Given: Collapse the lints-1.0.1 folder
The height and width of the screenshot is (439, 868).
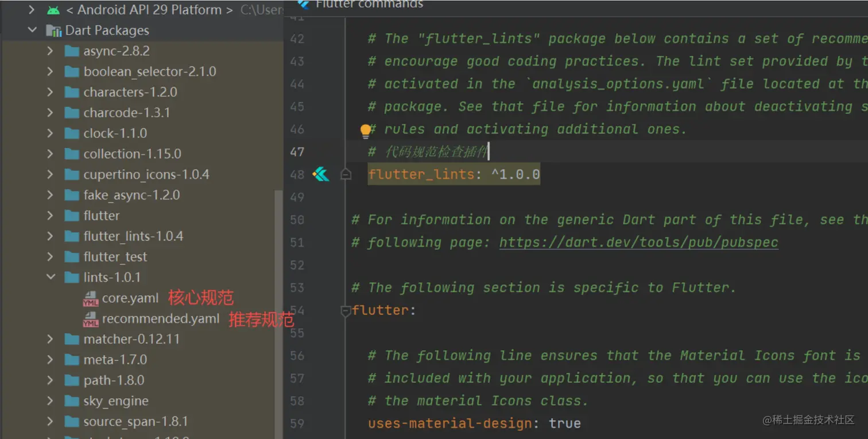Looking at the screenshot, I should (x=51, y=278).
